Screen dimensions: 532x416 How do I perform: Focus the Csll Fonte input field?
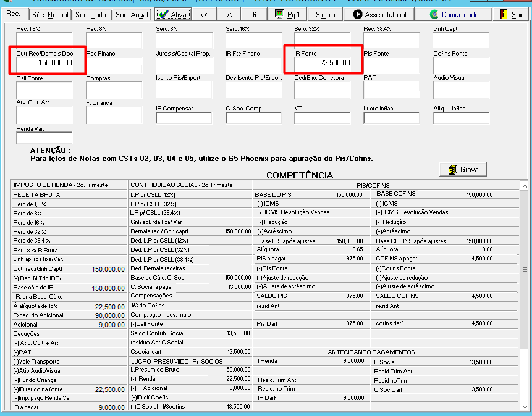tap(44, 89)
